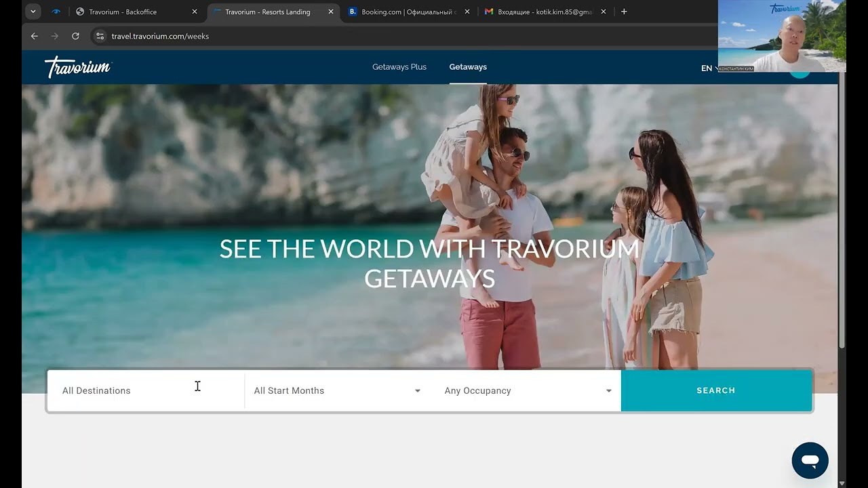
Task: Click the first pinned tab icon
Action: (56, 12)
